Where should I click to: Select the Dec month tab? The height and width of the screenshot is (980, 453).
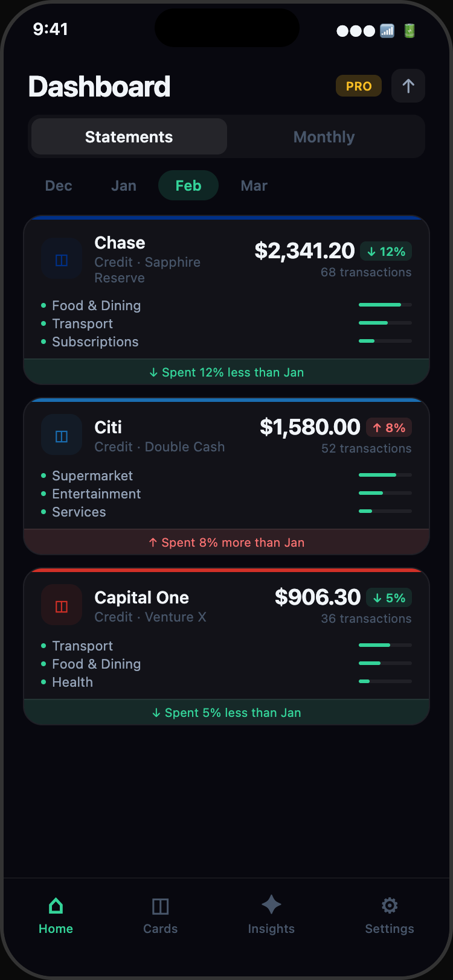pyautogui.click(x=59, y=186)
